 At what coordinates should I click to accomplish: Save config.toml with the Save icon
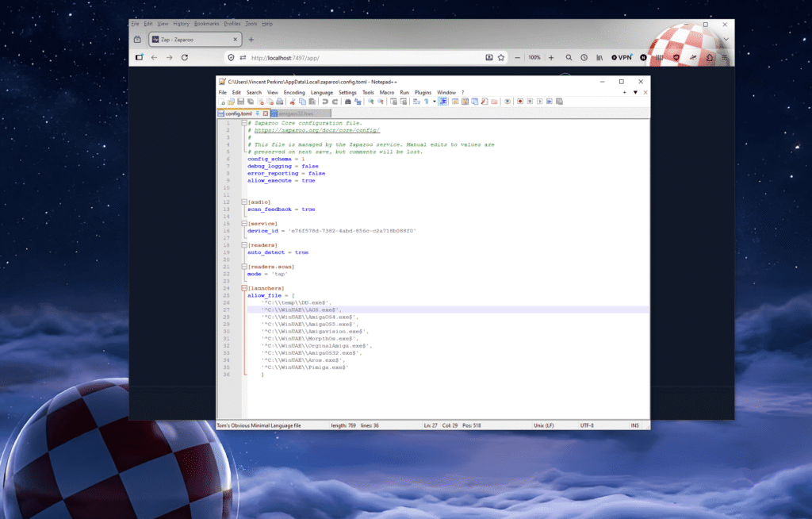tap(241, 102)
